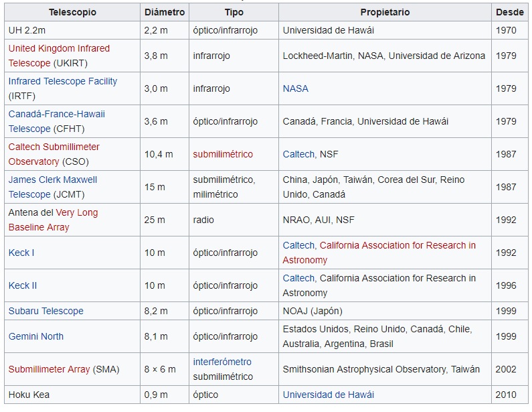
Task: Click the 10,4 m diameter cell
Action: [x=165, y=154]
